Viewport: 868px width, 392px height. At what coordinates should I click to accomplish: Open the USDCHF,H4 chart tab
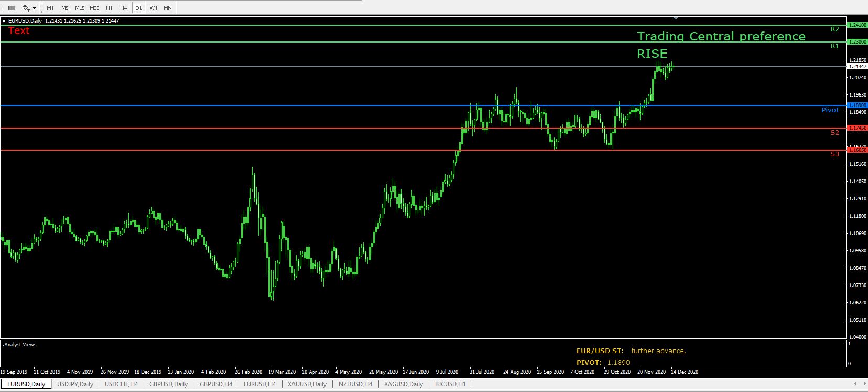click(122, 384)
